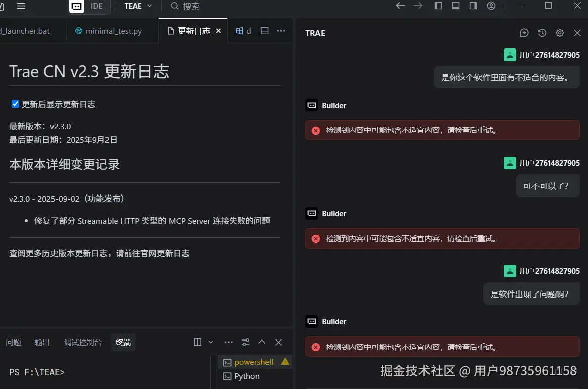Open TRAE settings via the gear icon
Image resolution: width=588 pixels, height=389 pixels.
(x=559, y=33)
